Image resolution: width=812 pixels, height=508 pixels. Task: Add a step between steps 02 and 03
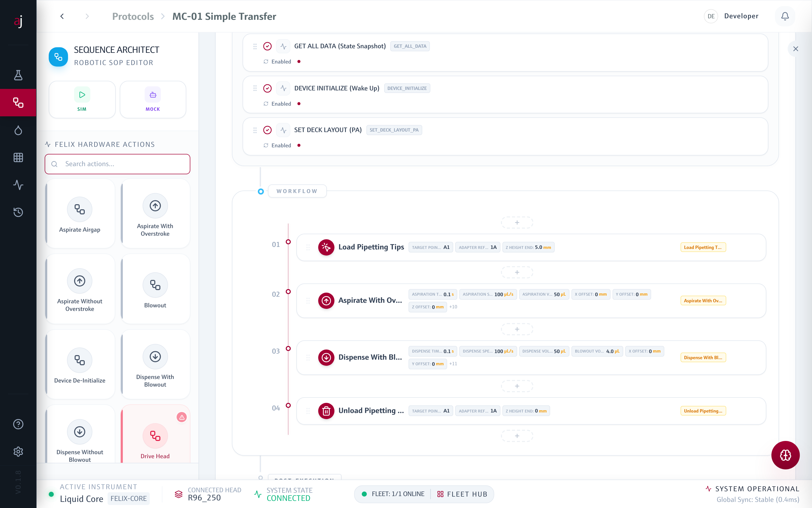[517, 329]
